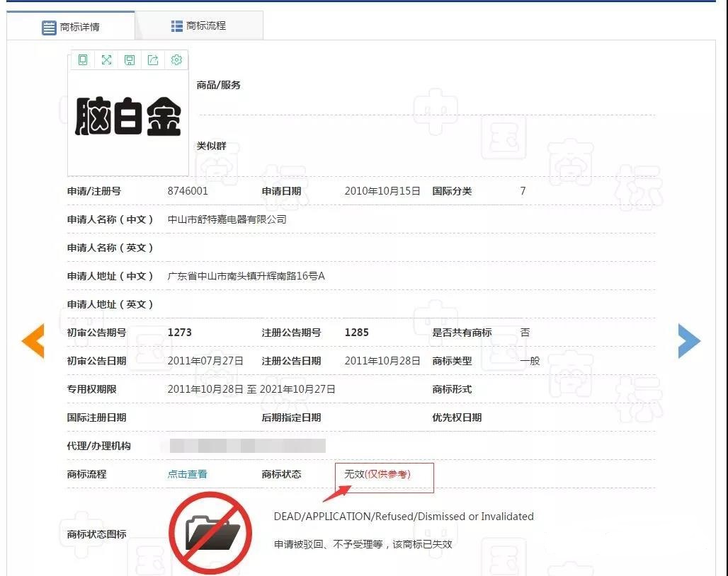The image size is (728, 576).
Task: Click the DEAD/APPLICATION/Refused status description text
Action: pyautogui.click(x=404, y=517)
